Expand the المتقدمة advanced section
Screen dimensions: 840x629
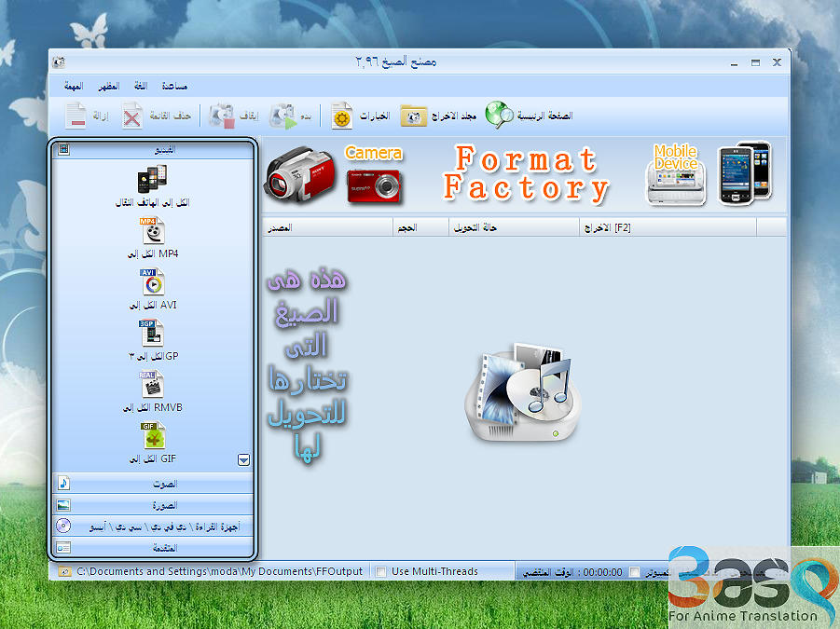(x=153, y=548)
